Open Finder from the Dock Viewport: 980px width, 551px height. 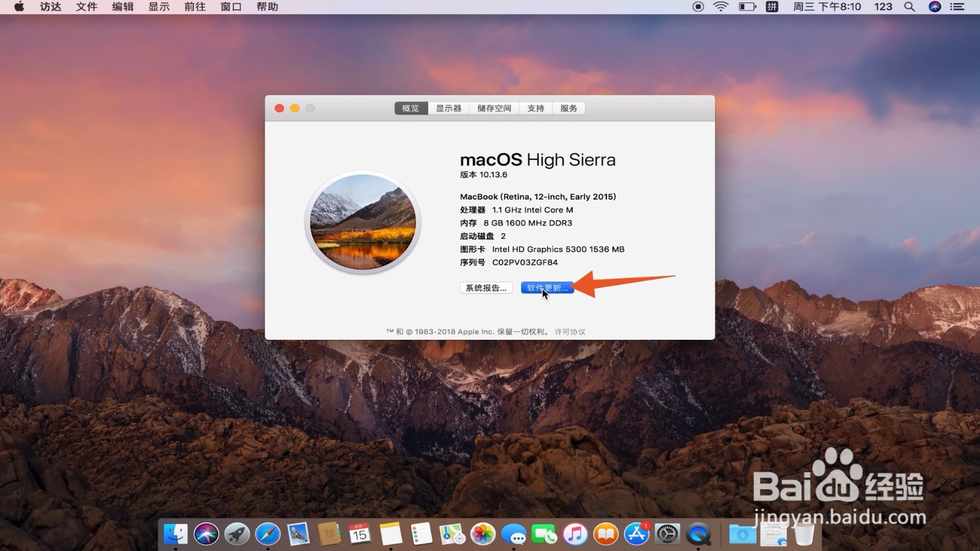coord(176,534)
